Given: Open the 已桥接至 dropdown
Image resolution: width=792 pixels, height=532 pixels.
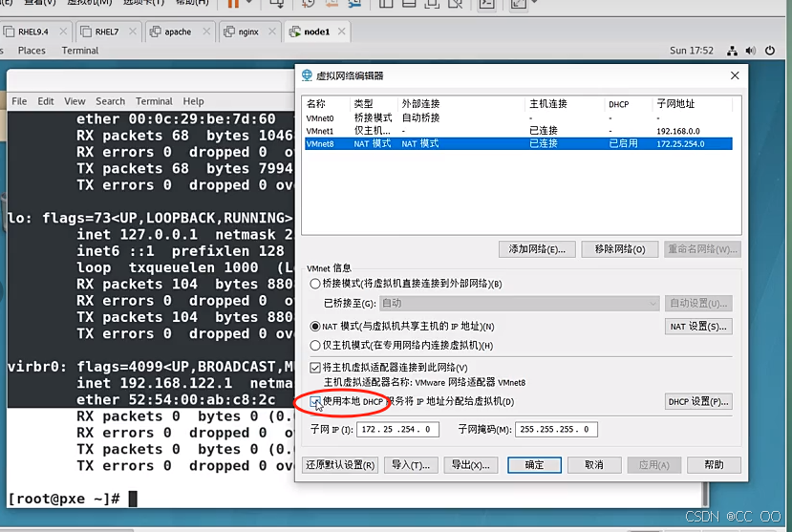Looking at the screenshot, I should click(520, 304).
